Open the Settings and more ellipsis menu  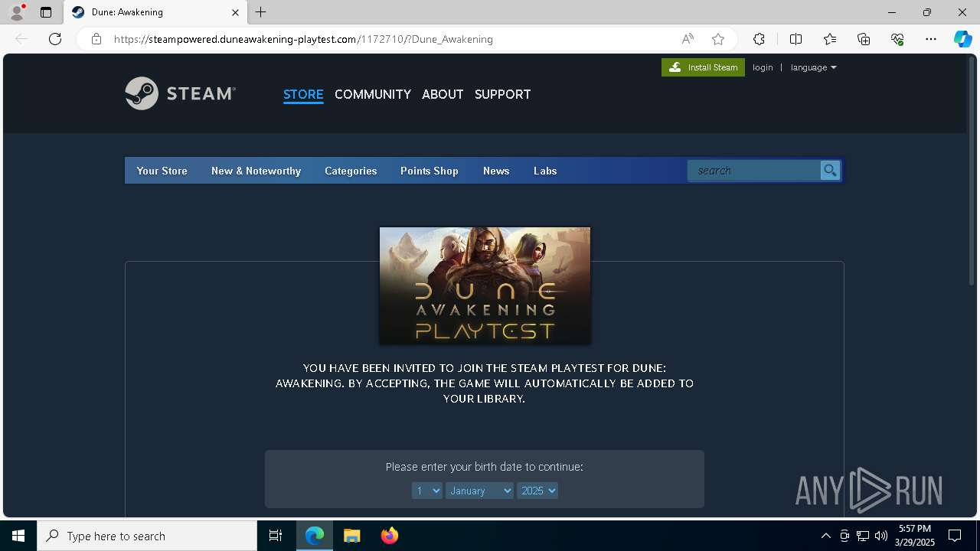(x=931, y=39)
